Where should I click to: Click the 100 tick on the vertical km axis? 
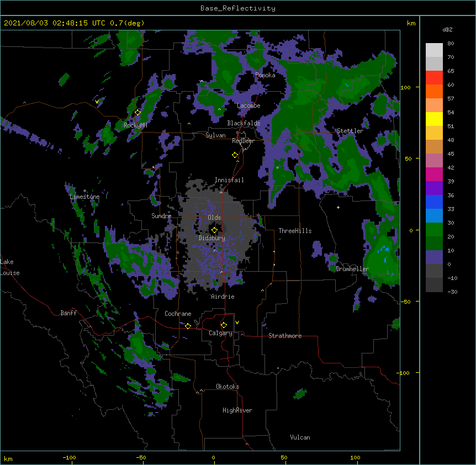pyautogui.click(x=405, y=87)
